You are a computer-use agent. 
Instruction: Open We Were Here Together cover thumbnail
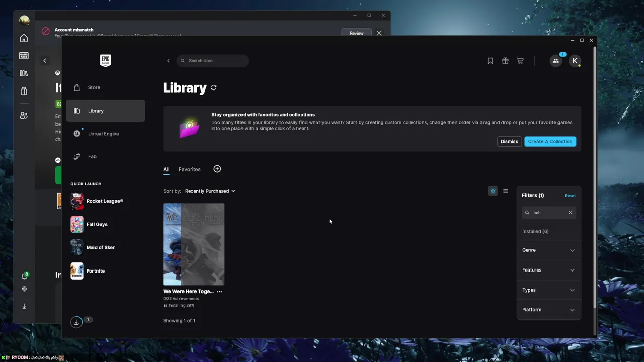click(194, 244)
